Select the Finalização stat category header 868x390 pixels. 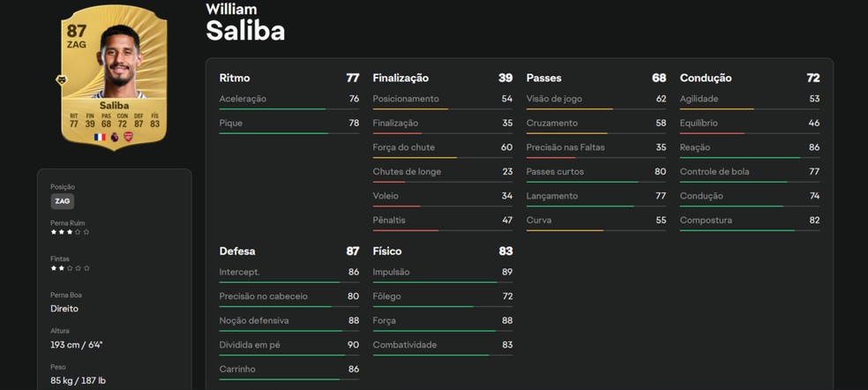coord(400,78)
